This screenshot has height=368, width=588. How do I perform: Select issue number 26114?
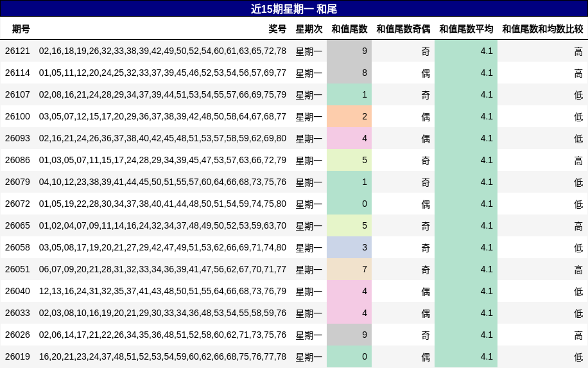[17, 73]
